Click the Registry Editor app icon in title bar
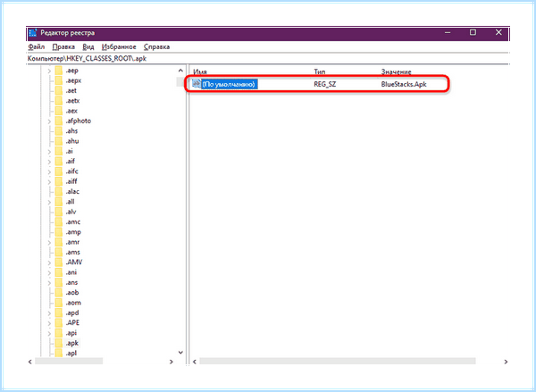This screenshot has width=536, height=392. tap(33, 33)
